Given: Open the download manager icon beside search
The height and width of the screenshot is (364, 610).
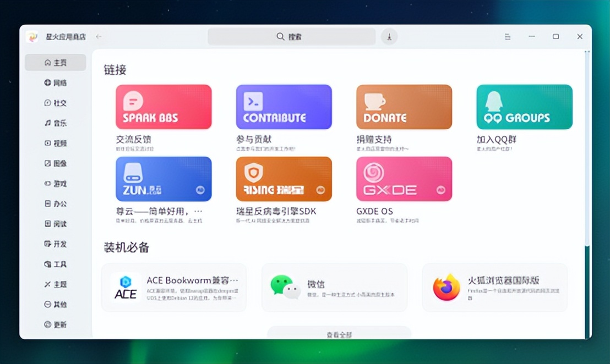Looking at the screenshot, I should [x=390, y=36].
